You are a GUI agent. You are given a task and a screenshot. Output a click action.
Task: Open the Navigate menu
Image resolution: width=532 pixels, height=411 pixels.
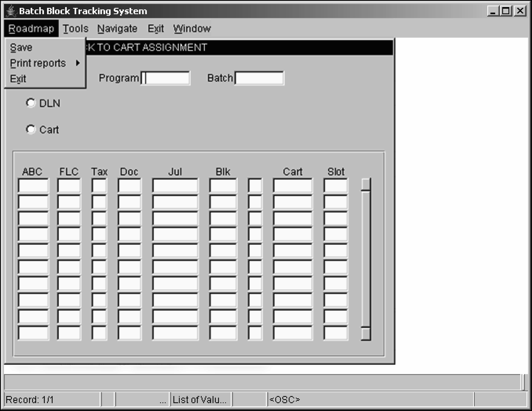tap(117, 28)
